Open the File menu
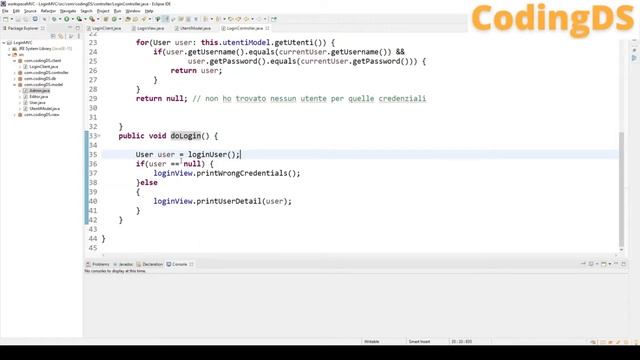The width and height of the screenshot is (640, 360). coord(5,11)
